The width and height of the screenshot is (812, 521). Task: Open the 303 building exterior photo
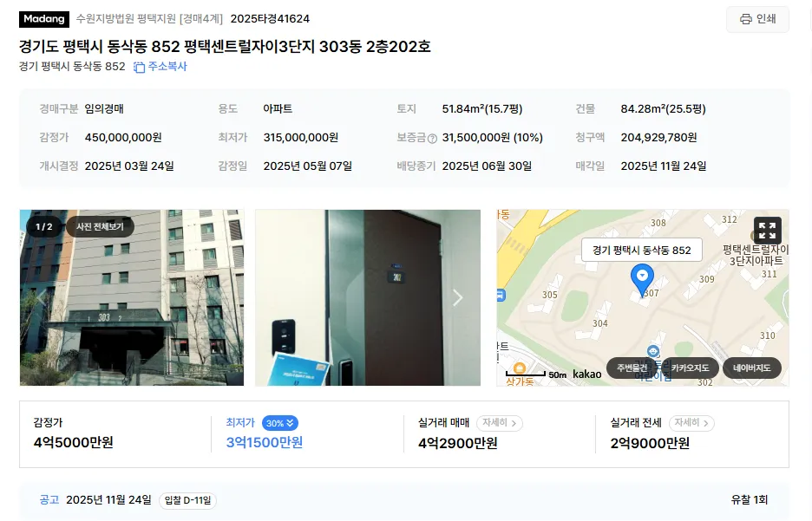(132, 297)
